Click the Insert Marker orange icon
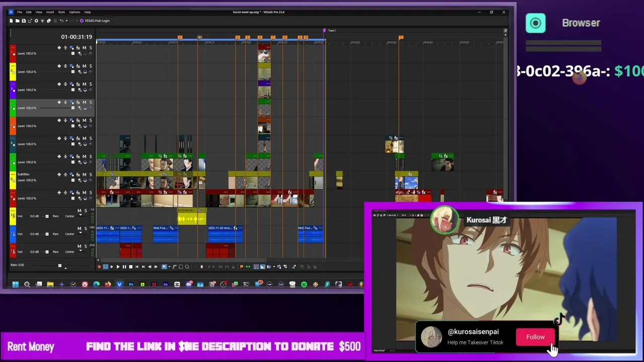Image resolution: width=644 pixels, height=362 pixels. pyautogui.click(x=242, y=266)
